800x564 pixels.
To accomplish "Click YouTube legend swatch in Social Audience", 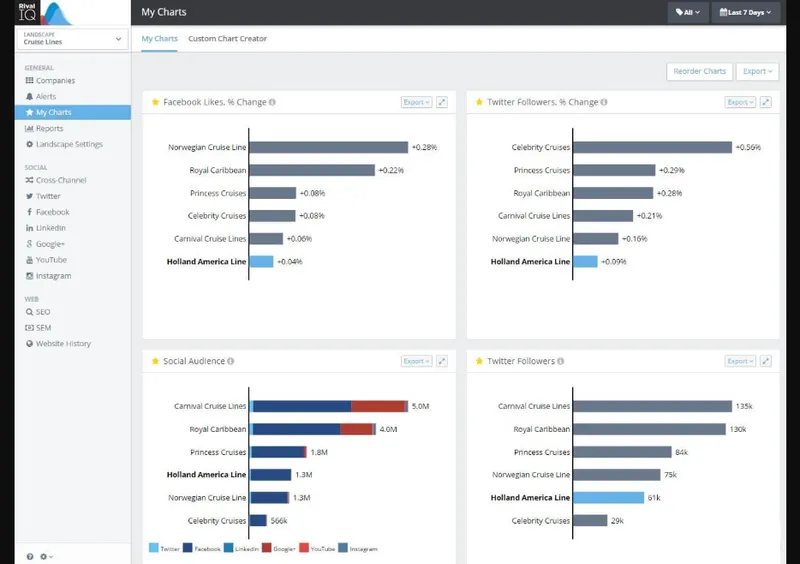I will click(304, 548).
